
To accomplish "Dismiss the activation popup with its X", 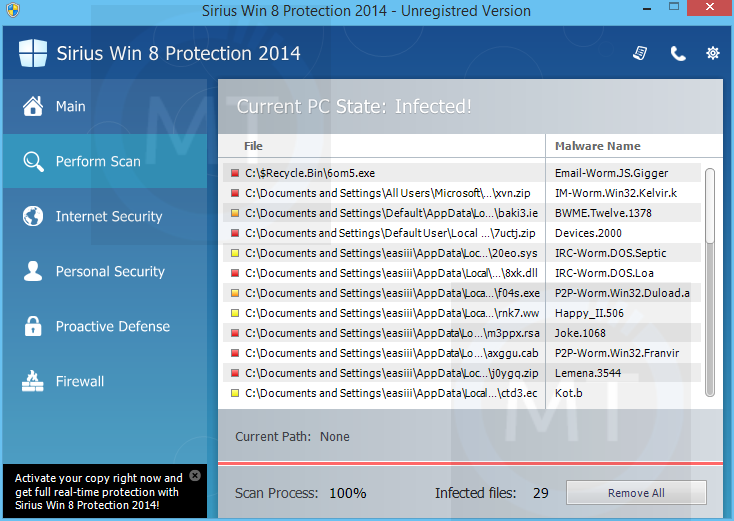I will 195,476.
